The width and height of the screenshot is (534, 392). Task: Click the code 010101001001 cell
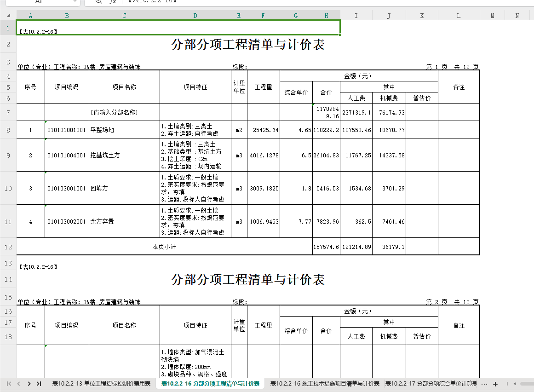tap(67, 130)
